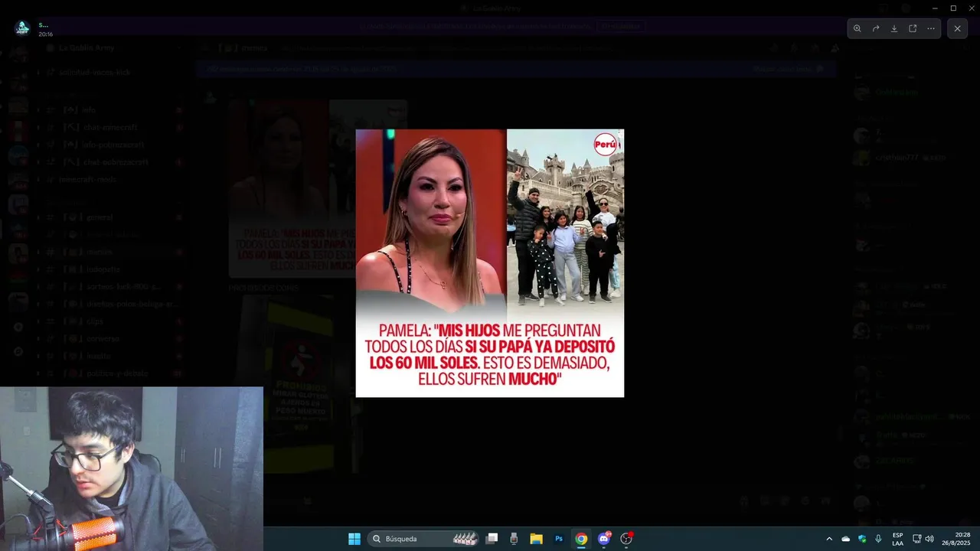
Task: Open the USB device icon on the taskbar
Action: tap(514, 539)
